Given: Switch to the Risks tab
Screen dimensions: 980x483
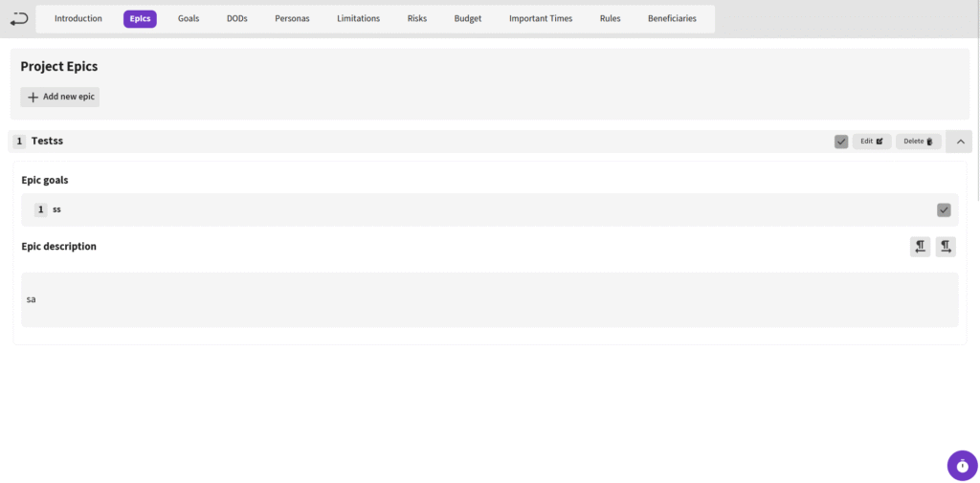Looking at the screenshot, I should (417, 19).
